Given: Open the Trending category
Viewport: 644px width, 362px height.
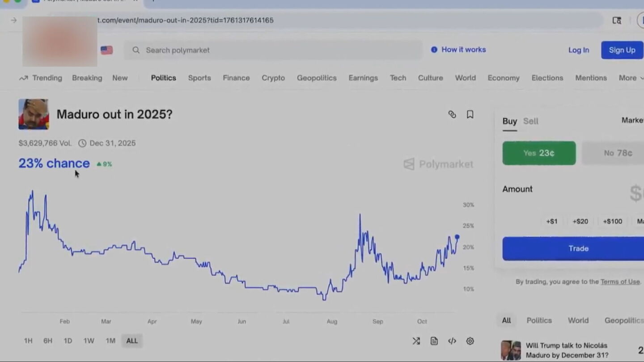Looking at the screenshot, I should coord(41,78).
